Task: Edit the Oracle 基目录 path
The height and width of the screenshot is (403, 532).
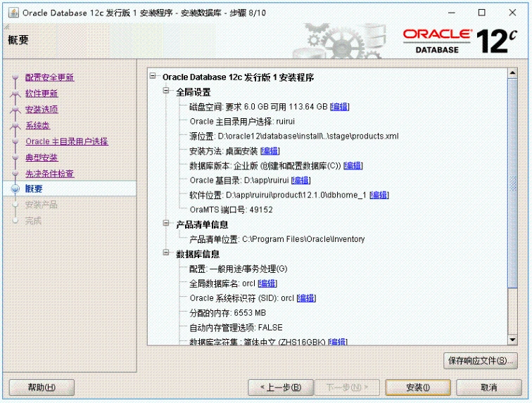Action: pyautogui.click(x=301, y=180)
